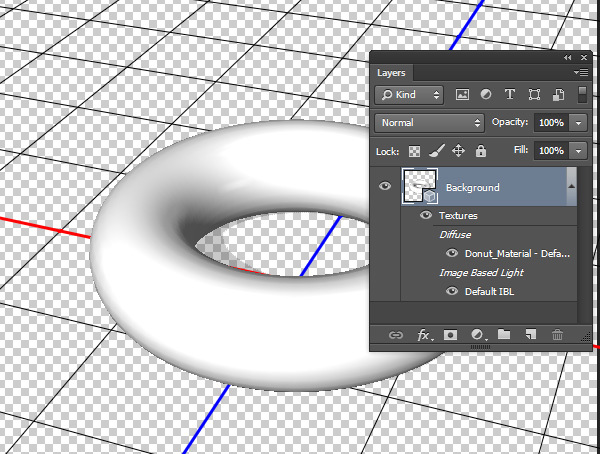Select the Layers panel tab
Viewport: 600px width, 454px height.
(x=391, y=73)
